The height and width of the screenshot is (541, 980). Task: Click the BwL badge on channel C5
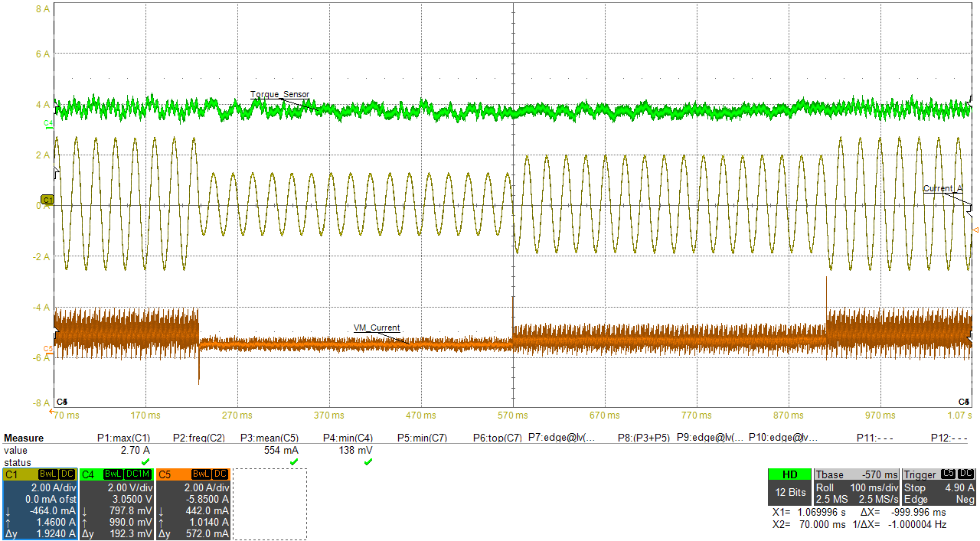pos(200,474)
